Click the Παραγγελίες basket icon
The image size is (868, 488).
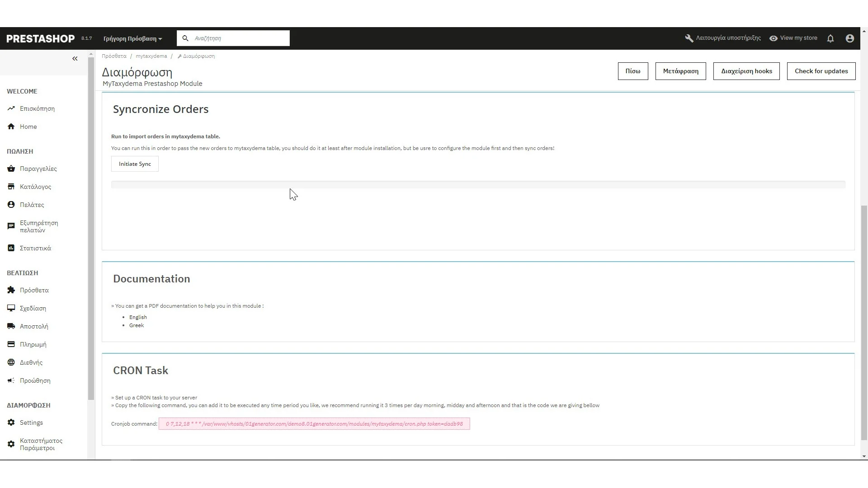(11, 169)
